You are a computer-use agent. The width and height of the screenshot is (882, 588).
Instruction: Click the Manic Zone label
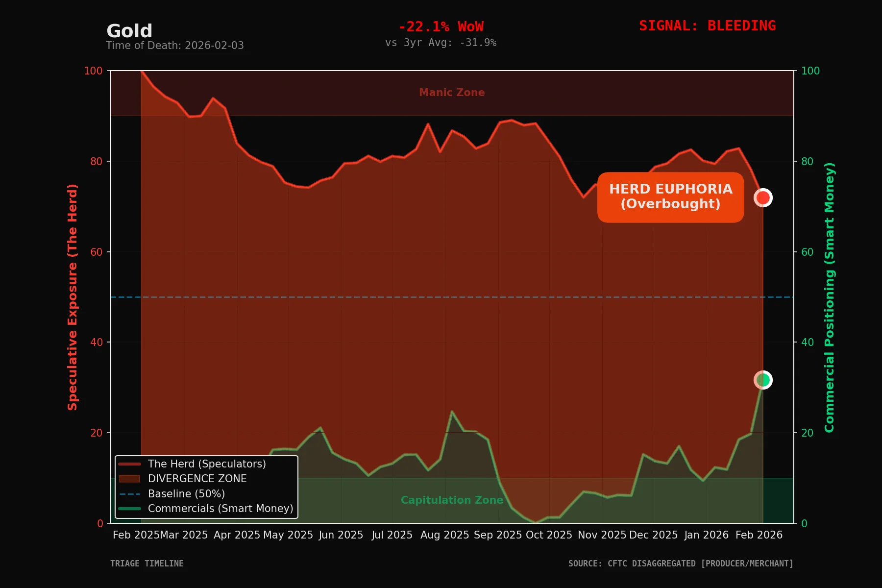click(x=451, y=92)
